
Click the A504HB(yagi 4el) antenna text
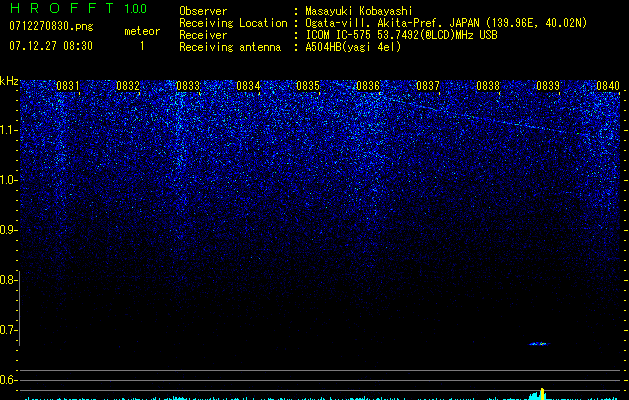point(353,47)
